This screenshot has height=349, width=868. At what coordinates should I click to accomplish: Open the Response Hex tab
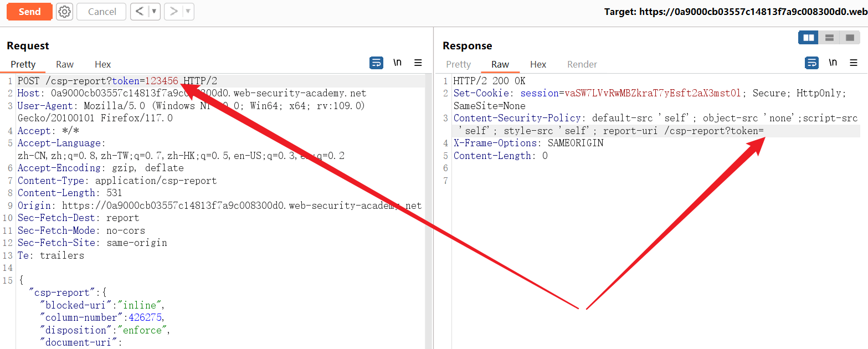click(538, 64)
